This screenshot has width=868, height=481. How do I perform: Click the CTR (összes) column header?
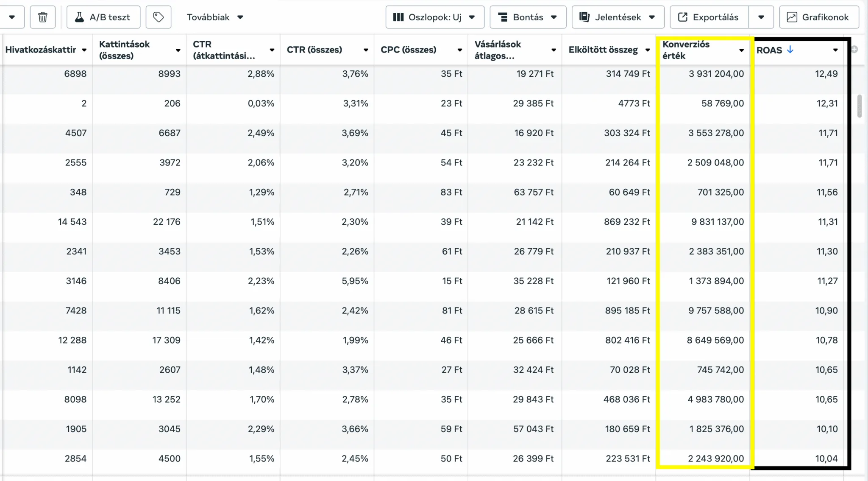pyautogui.click(x=314, y=50)
